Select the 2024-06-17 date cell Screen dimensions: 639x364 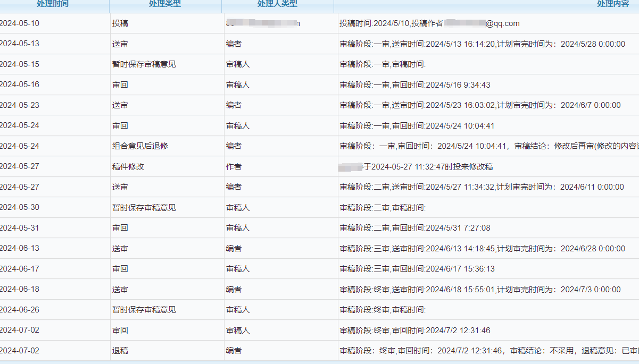click(20, 269)
